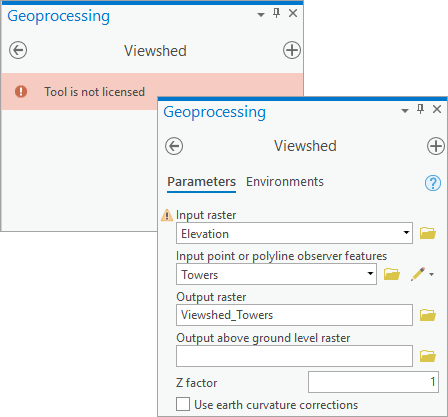Open front Geoprocessing pane options arrow
The image size is (448, 417).
tap(405, 110)
